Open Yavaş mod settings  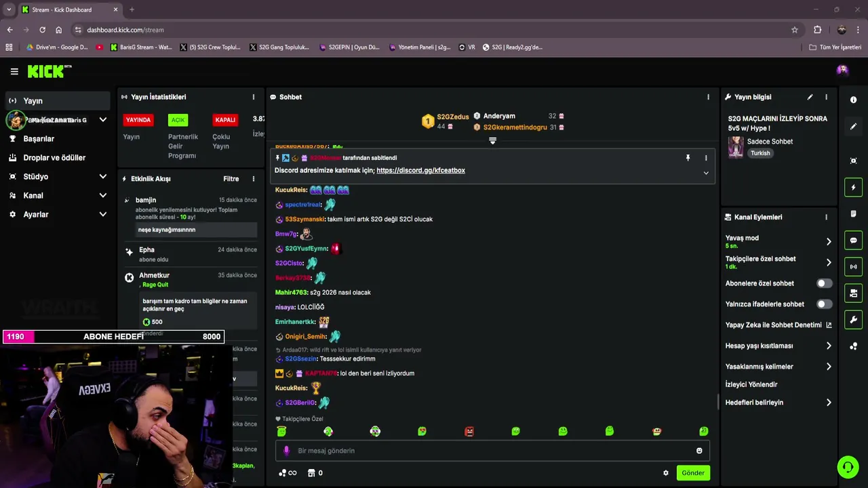click(778, 241)
